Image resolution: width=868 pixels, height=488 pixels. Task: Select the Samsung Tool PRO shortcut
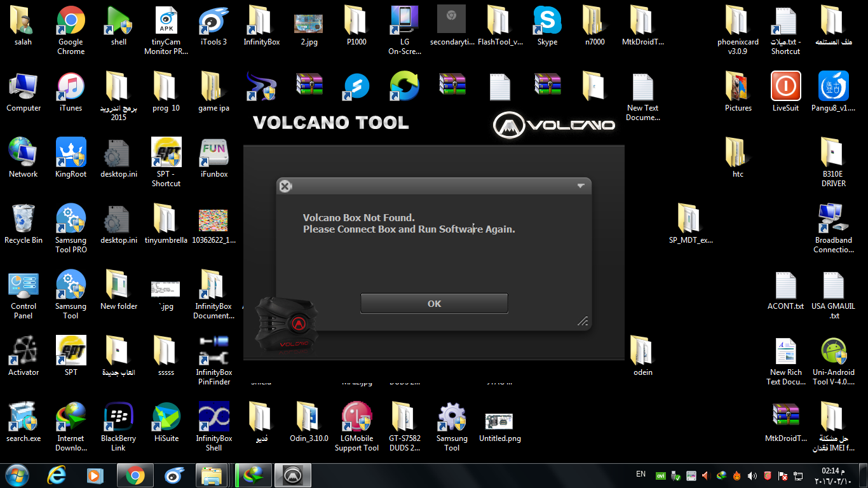(x=71, y=228)
